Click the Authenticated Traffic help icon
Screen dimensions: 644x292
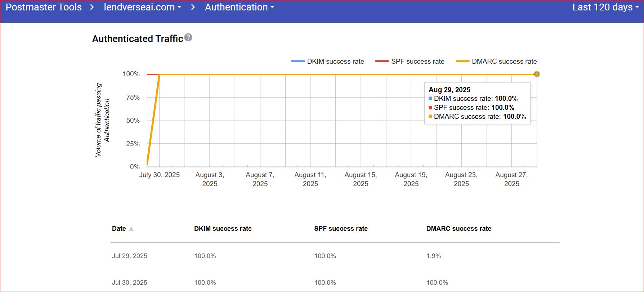(188, 37)
